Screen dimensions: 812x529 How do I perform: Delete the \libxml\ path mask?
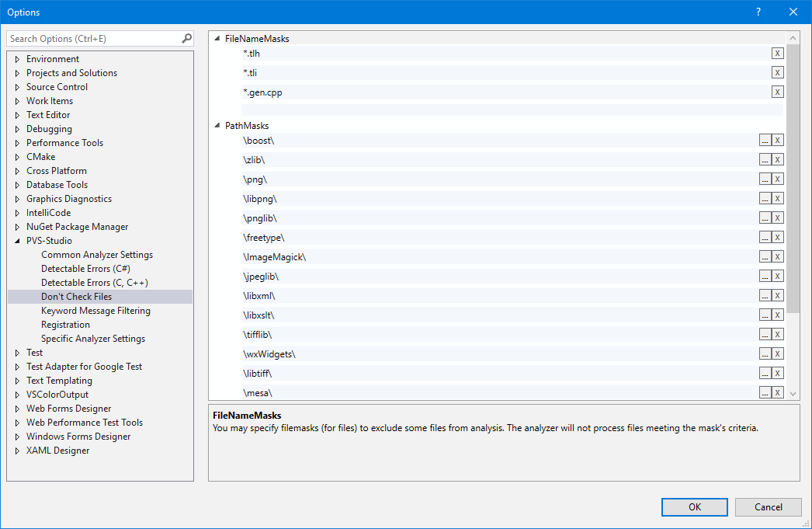[x=777, y=296]
